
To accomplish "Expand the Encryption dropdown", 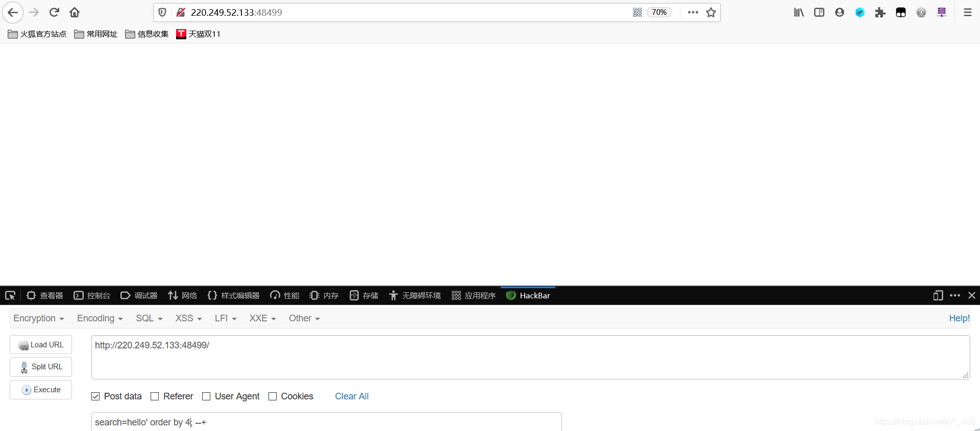I will pyautogui.click(x=39, y=318).
